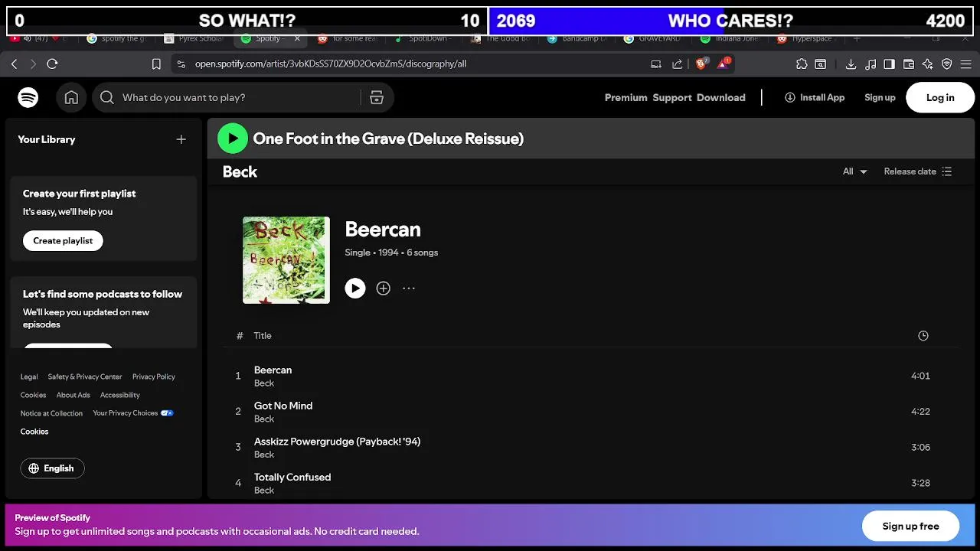Click the Install App download icon
The image size is (980, 551).
pos(790,97)
